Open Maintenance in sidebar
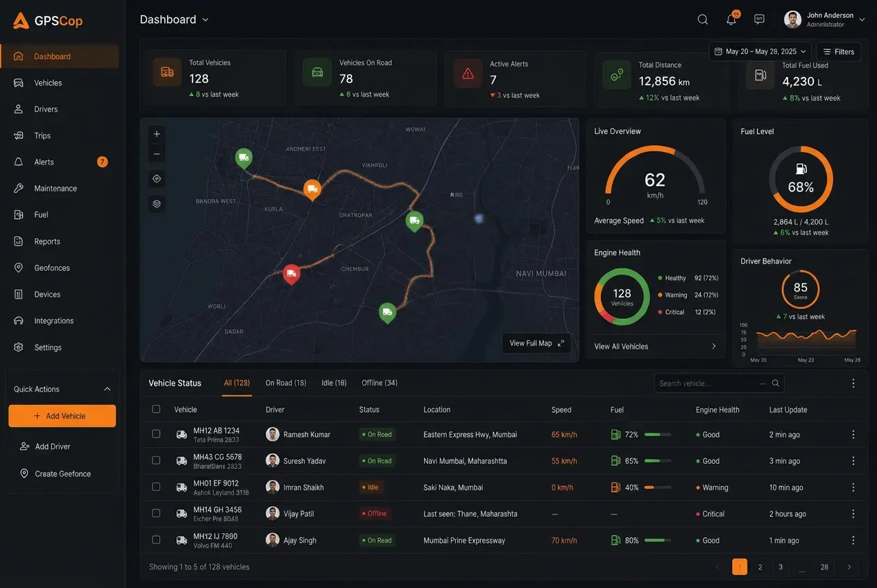Viewport: 877px width, 588px height. click(x=60, y=189)
